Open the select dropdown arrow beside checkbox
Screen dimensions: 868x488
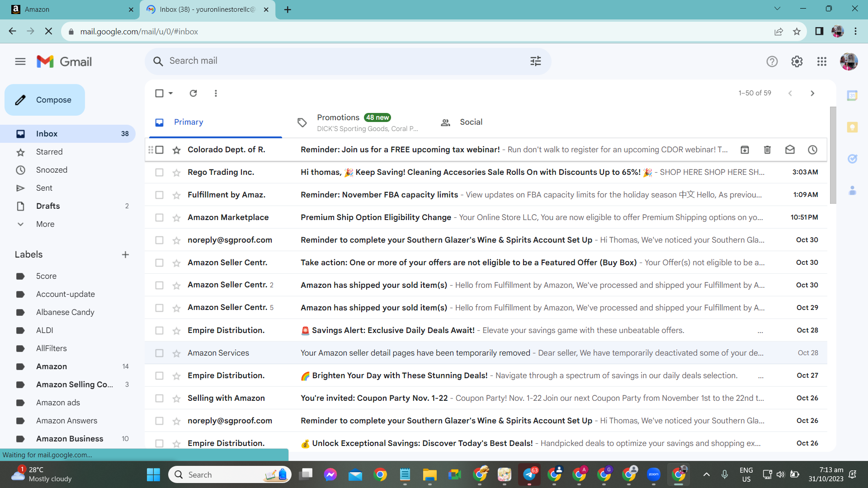click(x=170, y=93)
